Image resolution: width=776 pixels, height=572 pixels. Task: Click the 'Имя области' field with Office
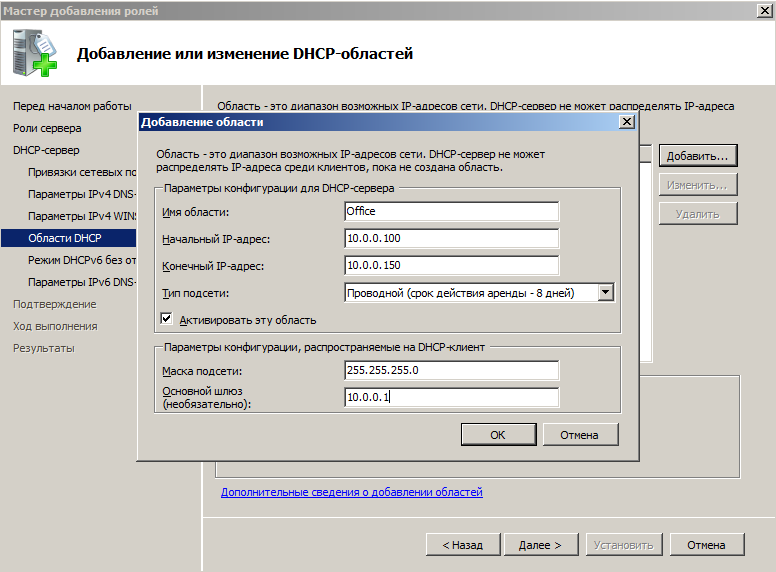(x=451, y=211)
